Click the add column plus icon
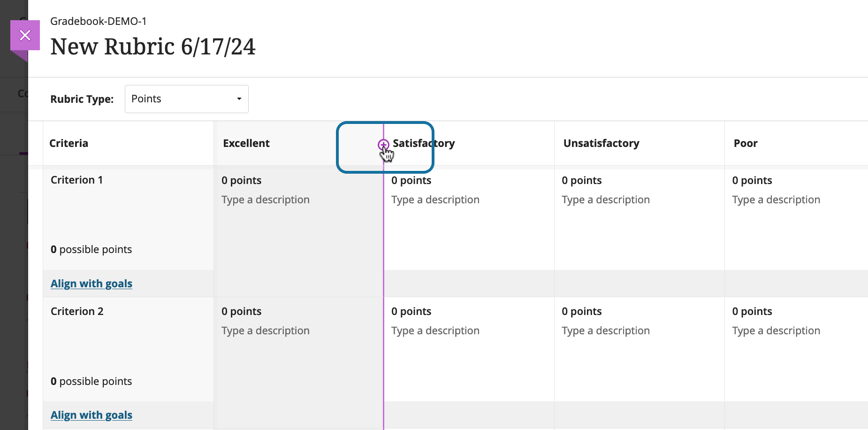 tap(383, 145)
